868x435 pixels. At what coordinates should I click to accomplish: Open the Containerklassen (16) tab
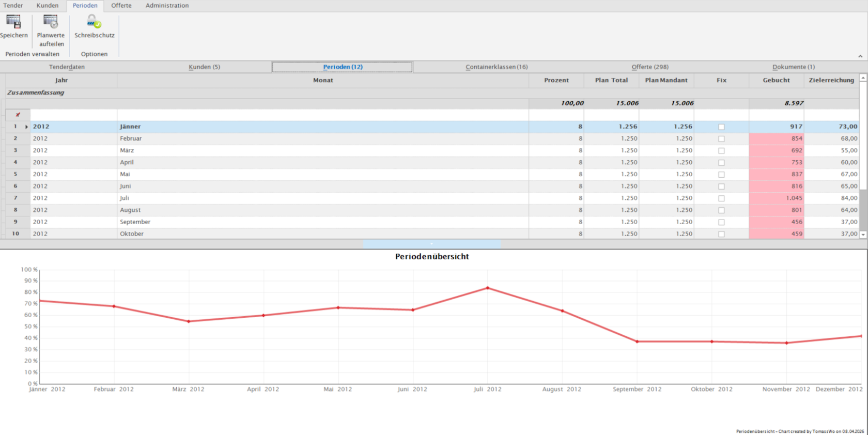point(496,67)
